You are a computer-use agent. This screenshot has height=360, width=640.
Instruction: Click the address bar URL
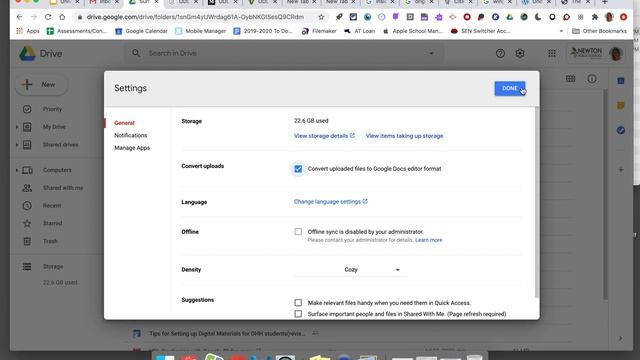click(195, 17)
